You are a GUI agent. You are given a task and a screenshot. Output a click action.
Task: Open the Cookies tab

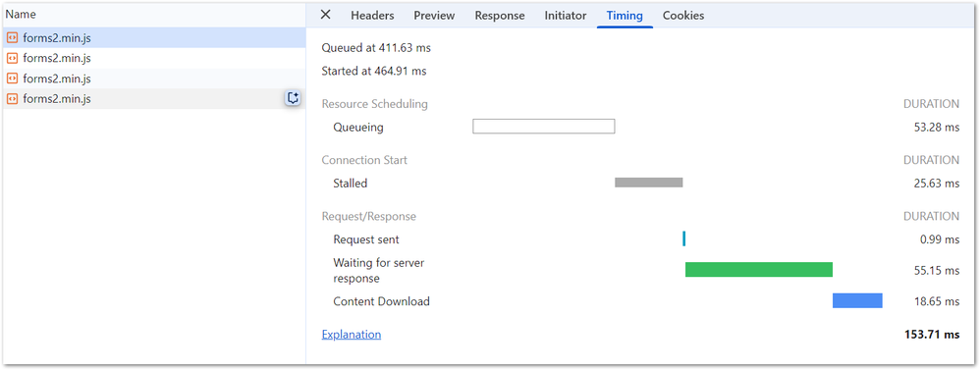pyautogui.click(x=683, y=16)
